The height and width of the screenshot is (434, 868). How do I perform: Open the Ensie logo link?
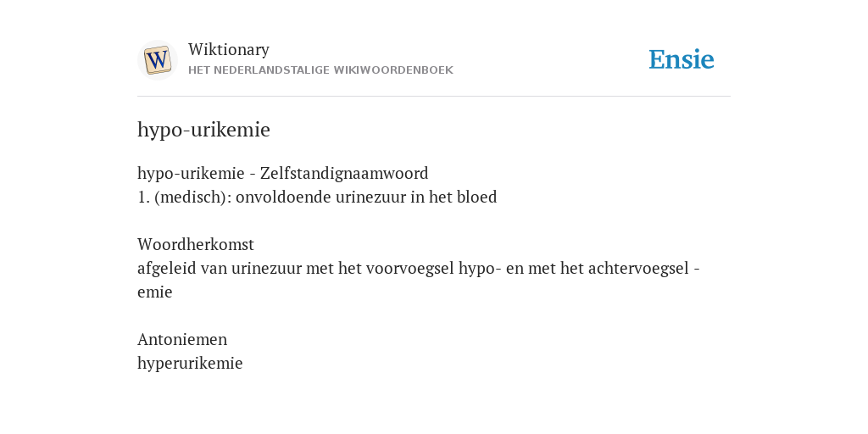pyautogui.click(x=682, y=59)
